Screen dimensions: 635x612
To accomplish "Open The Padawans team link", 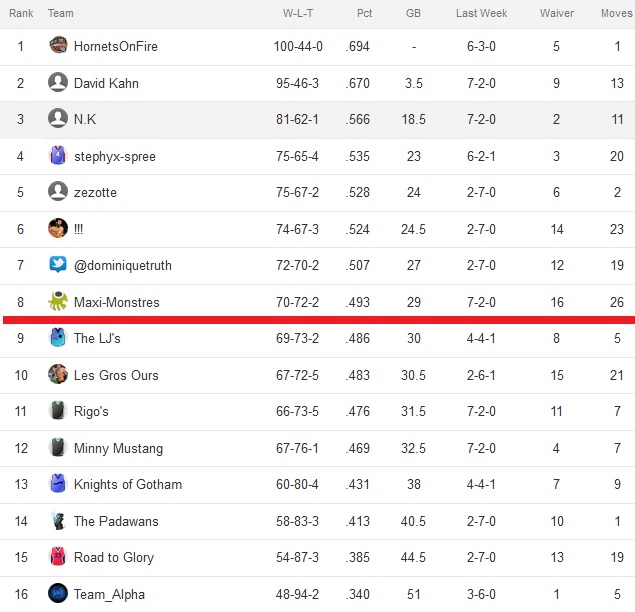I will [x=116, y=521].
